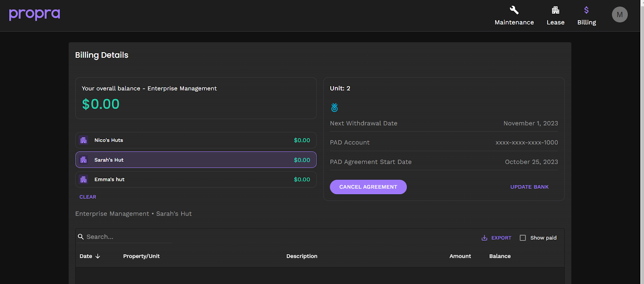Click Emma's hut $0.00 balance
Viewport: 644px width, 284px height.
coord(302,179)
